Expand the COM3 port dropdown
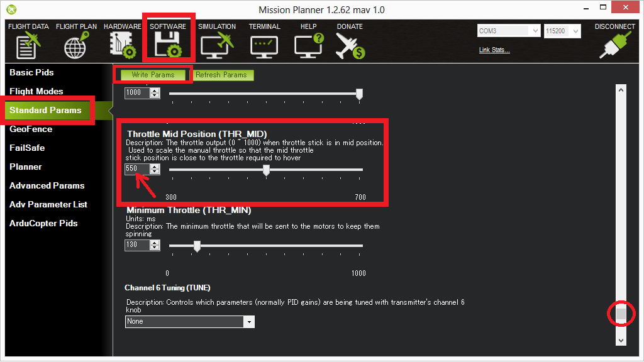 pos(535,31)
